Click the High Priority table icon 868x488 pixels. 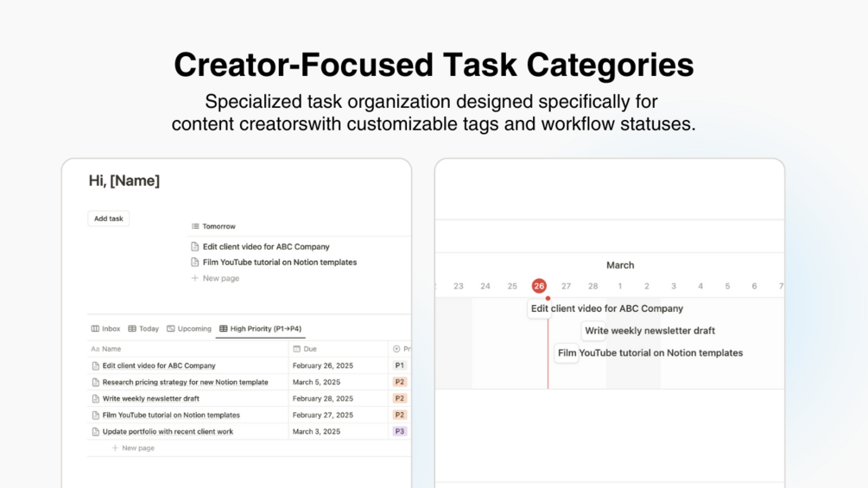[x=224, y=329]
